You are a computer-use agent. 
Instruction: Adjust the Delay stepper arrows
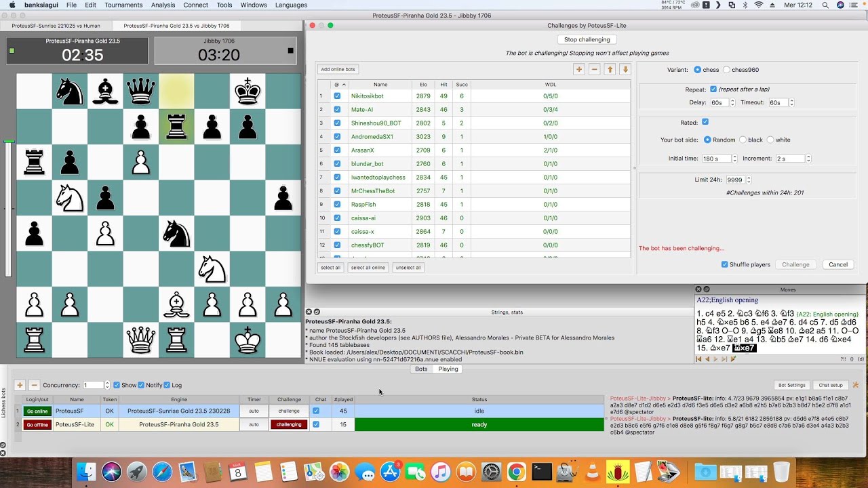pos(732,102)
